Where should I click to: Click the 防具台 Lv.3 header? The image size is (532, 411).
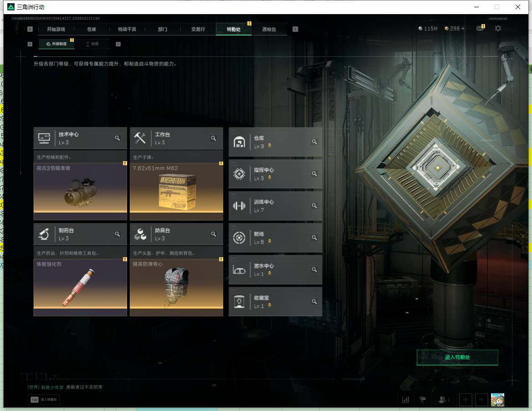click(x=176, y=234)
